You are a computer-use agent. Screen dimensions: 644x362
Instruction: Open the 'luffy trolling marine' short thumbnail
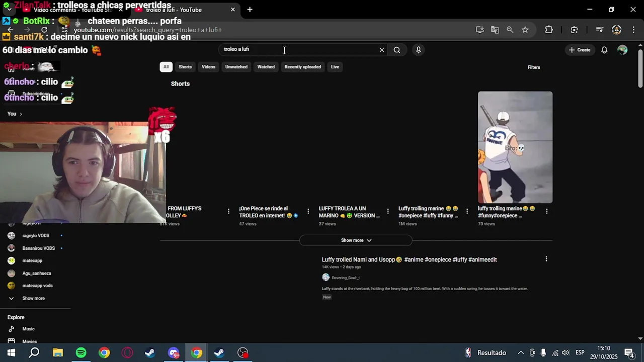coord(515,147)
